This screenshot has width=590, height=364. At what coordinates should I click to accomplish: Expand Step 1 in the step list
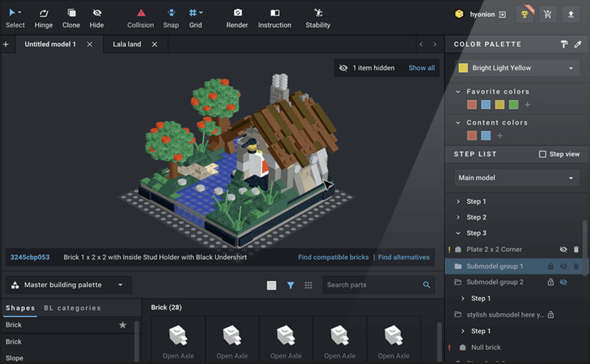458,202
